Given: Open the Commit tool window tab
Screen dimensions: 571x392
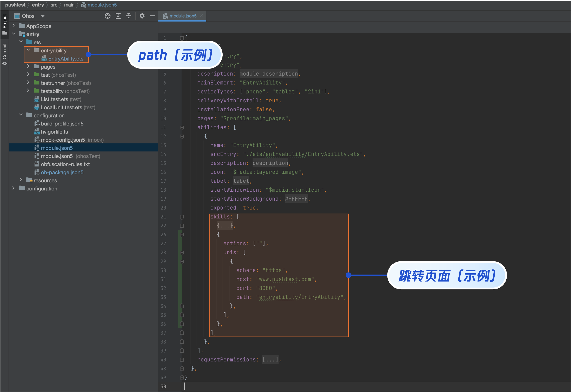Looking at the screenshot, I should [x=4, y=54].
